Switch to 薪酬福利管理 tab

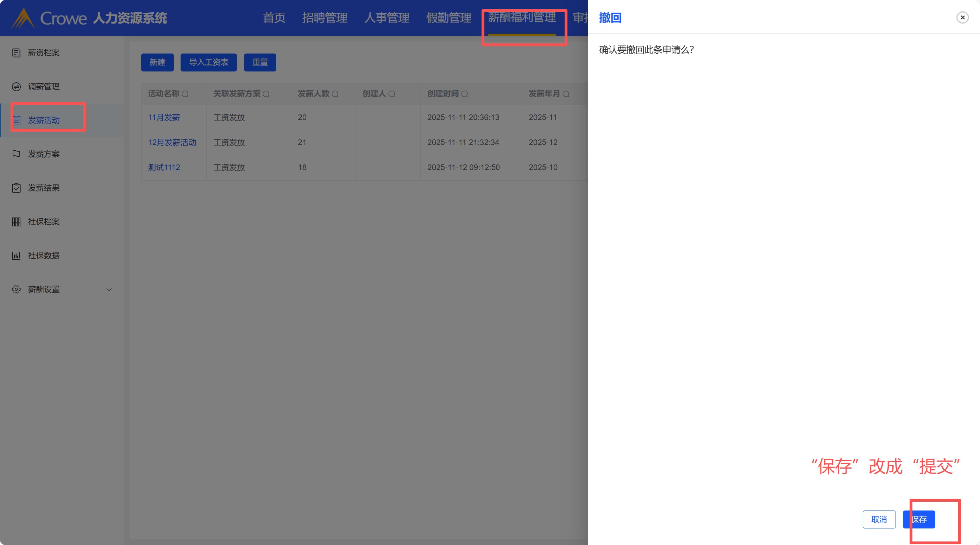pos(522,18)
